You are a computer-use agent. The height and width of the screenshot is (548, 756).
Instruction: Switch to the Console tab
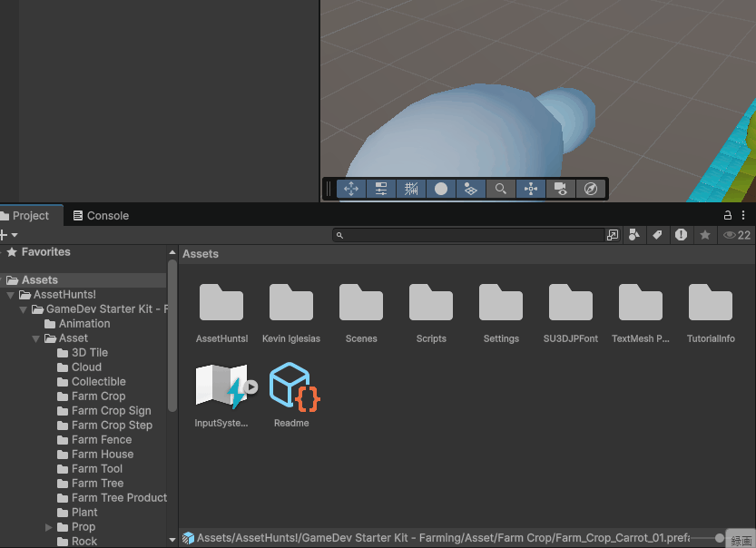(x=100, y=216)
